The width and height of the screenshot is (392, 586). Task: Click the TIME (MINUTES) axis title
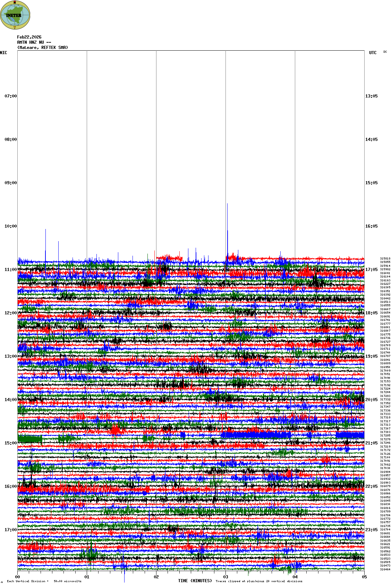pyautogui.click(x=195, y=581)
